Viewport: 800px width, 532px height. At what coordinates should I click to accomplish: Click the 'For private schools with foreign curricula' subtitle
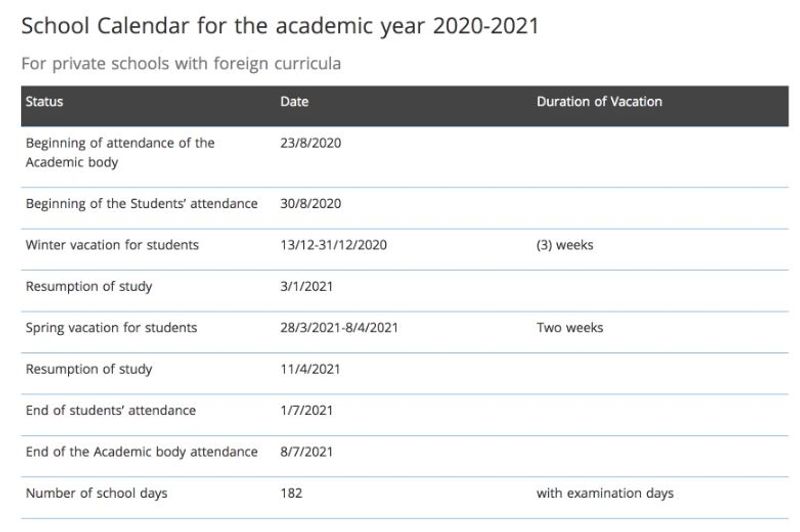point(181,64)
